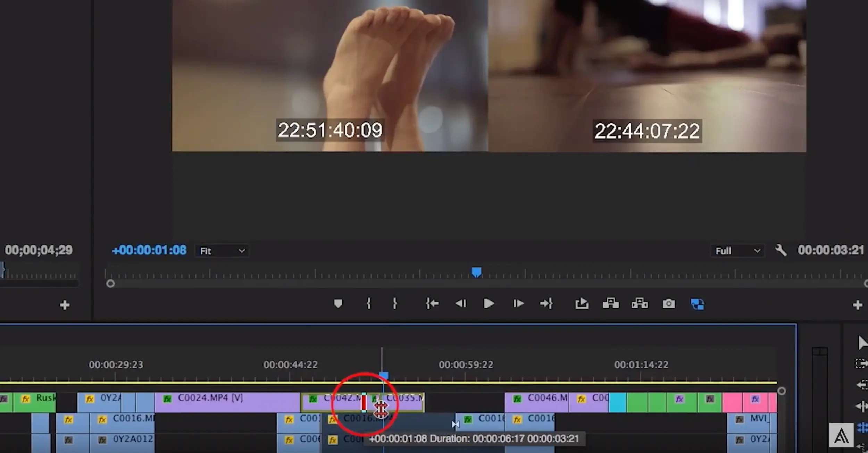Viewport: 868px width, 453px height.
Task: Click the 00:00:44:22 ruler position
Action: click(x=290, y=365)
